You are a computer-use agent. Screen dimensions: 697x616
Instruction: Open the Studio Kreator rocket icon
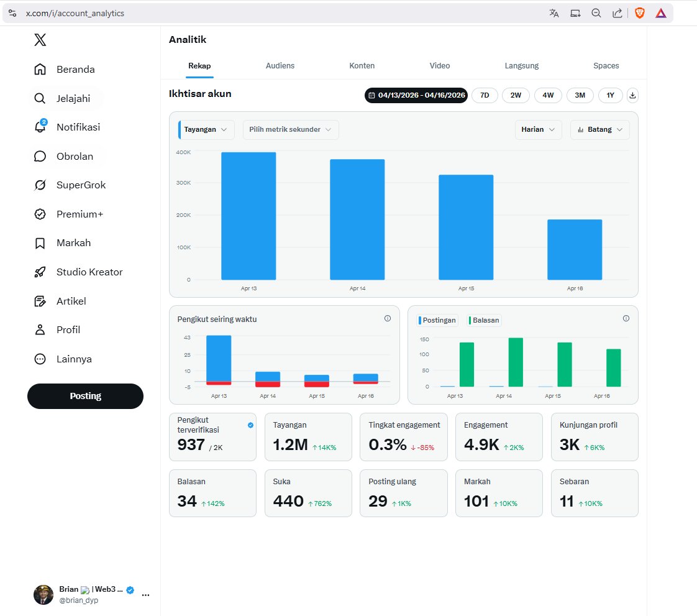(40, 272)
